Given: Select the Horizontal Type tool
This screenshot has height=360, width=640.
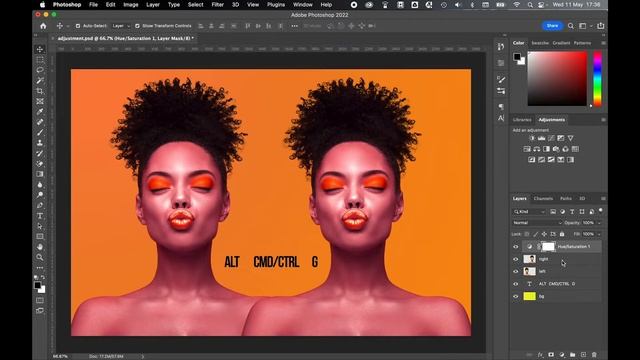Looking at the screenshot, I should pos(40,216).
